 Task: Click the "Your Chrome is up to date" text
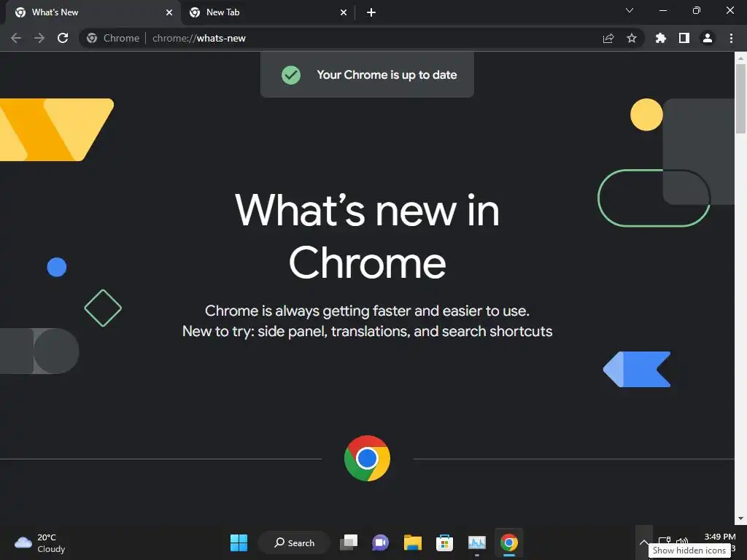[x=387, y=75]
